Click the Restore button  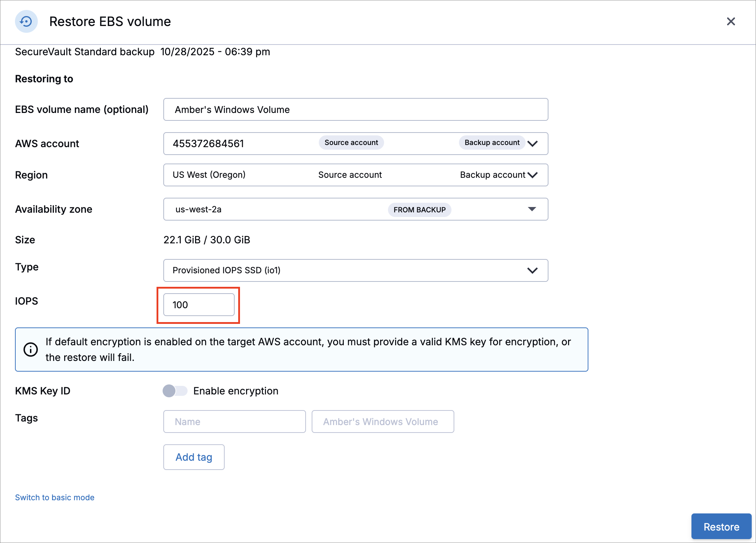click(x=721, y=527)
